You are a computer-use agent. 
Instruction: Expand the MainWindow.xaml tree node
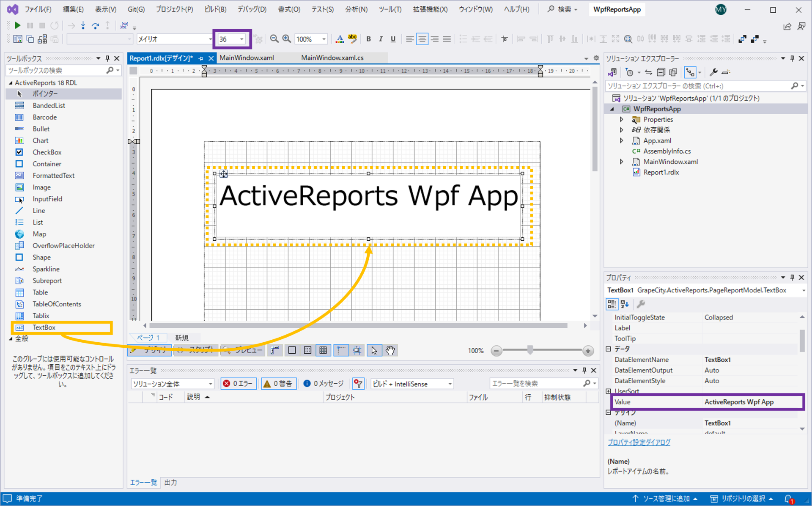pos(622,162)
